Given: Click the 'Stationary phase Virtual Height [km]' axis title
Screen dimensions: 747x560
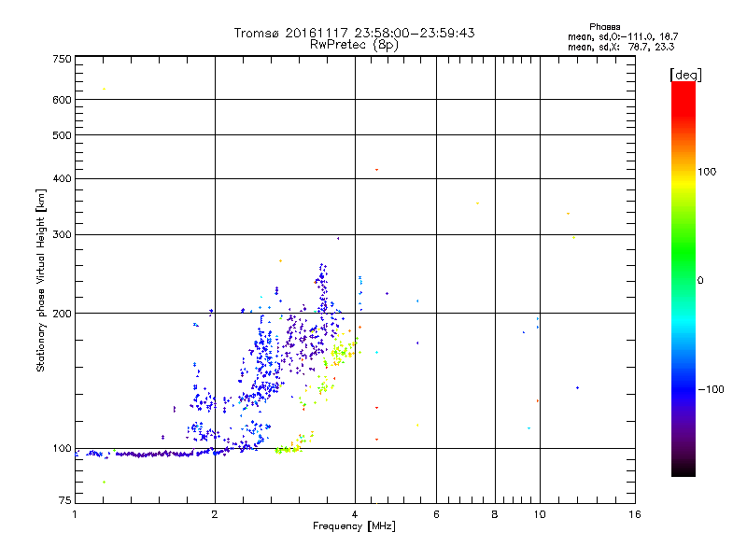Looking at the screenshot, I should click(x=40, y=280).
